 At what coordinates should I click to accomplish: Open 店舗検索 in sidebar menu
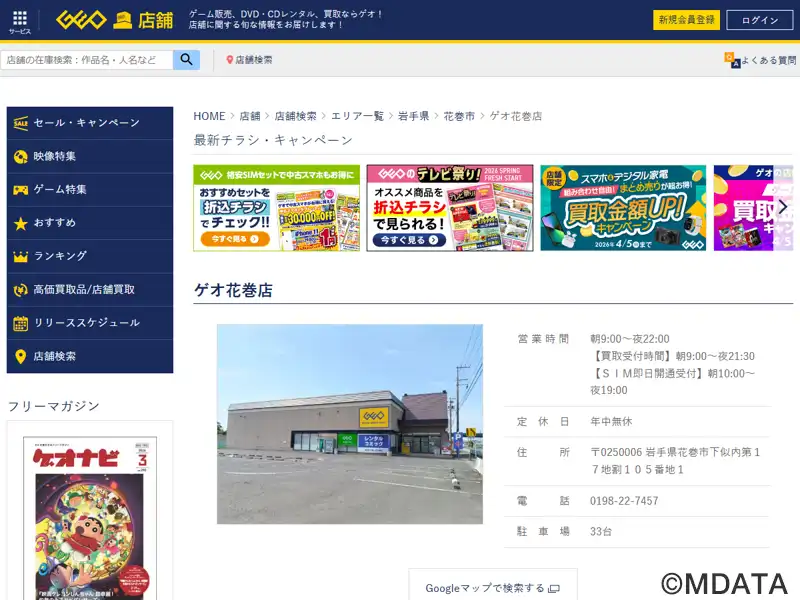pos(90,357)
